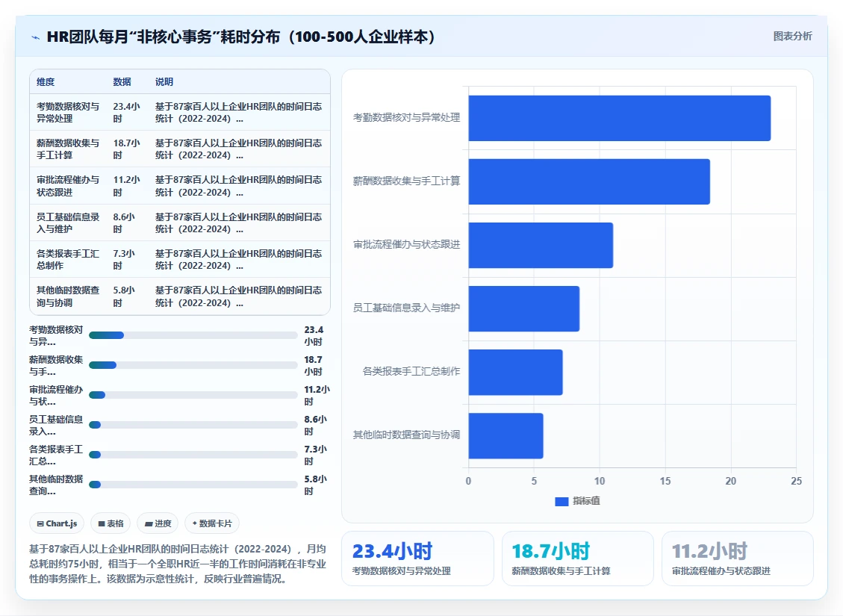843x616 pixels.
Task: Click the 各类报表手工汇总制作 chart bar
Action: (x=516, y=372)
